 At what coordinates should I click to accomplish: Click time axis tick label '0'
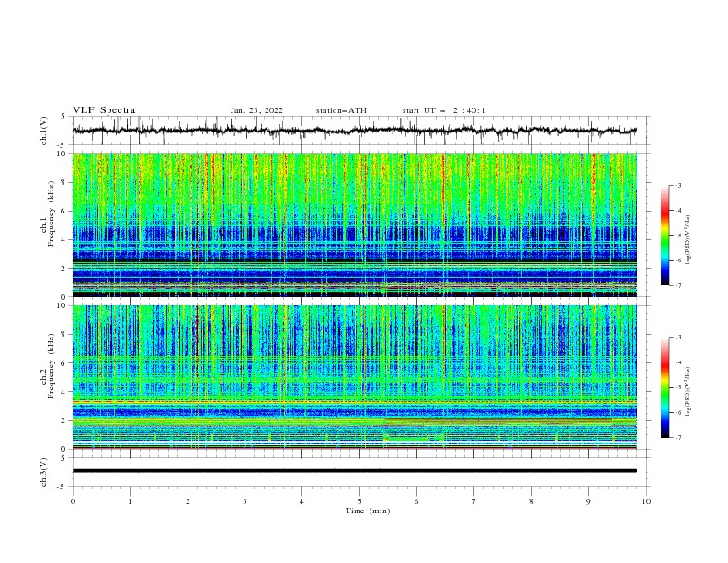click(73, 501)
